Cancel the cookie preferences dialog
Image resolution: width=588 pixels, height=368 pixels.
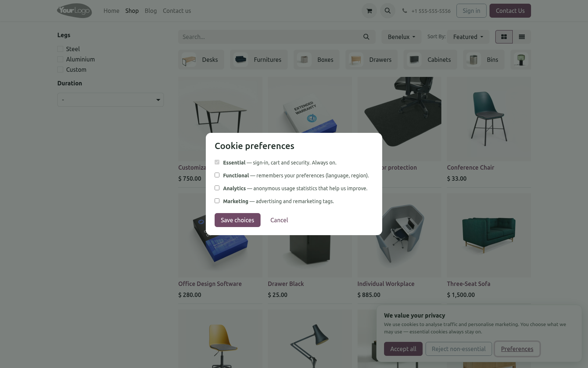[279, 220]
